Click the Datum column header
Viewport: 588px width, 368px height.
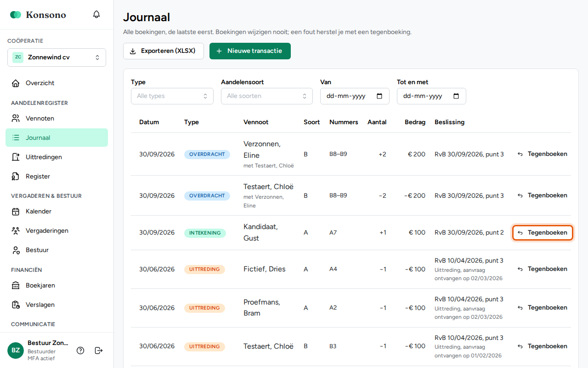click(x=149, y=122)
